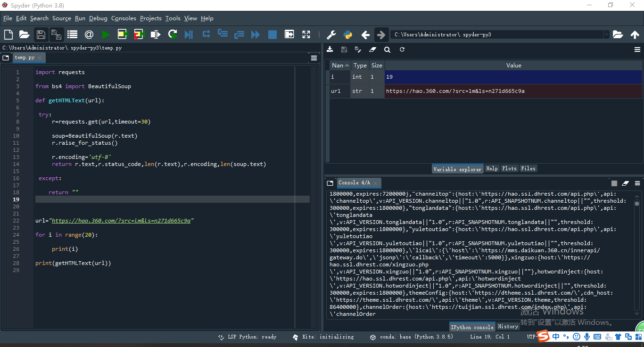
Task: Toggle maximize current pane icon
Action: [306, 34]
